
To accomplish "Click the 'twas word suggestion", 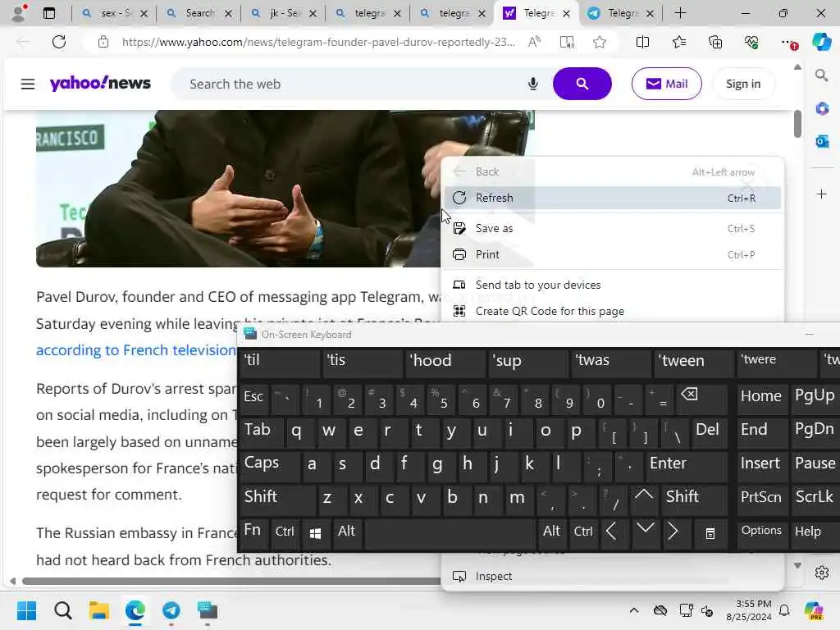I will click(x=610, y=362).
